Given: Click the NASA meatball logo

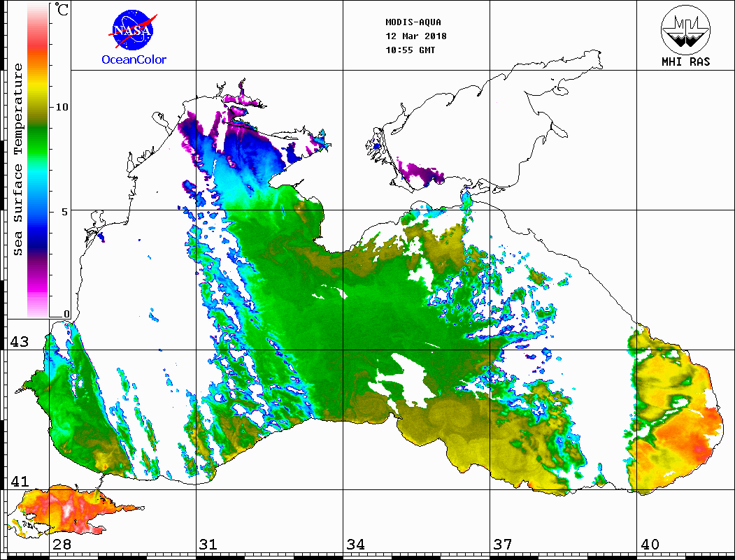Looking at the screenshot, I should 134,31.
